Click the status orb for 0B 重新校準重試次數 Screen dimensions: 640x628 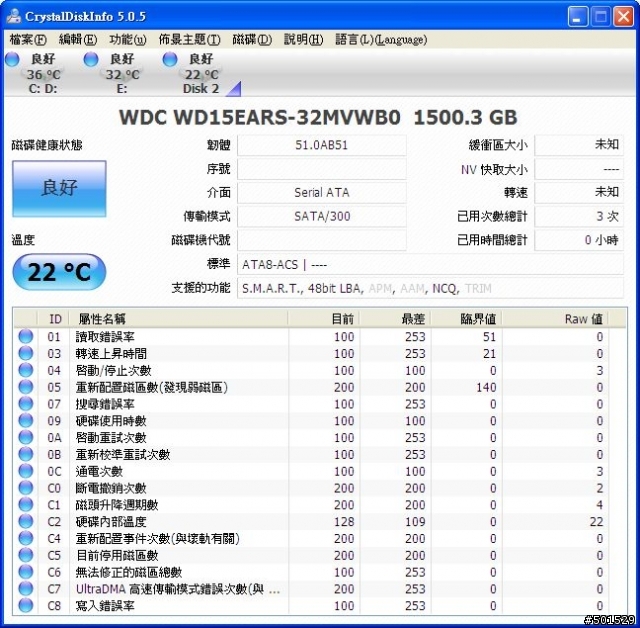coord(25,454)
